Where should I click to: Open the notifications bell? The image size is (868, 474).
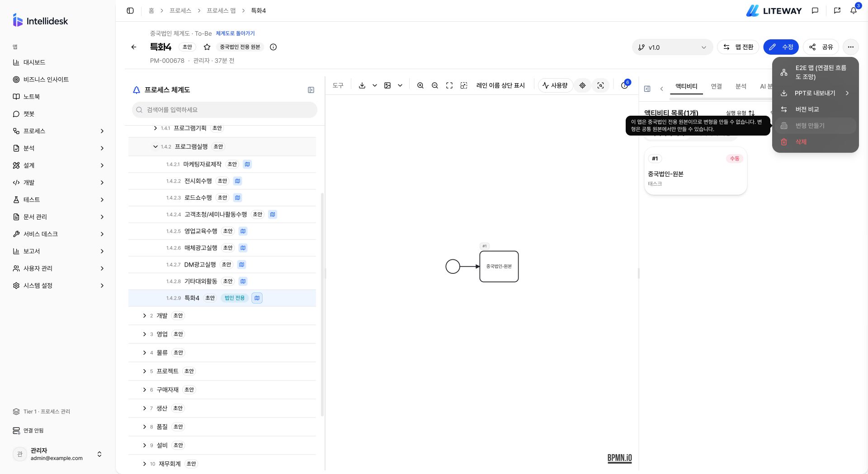pyautogui.click(x=854, y=10)
